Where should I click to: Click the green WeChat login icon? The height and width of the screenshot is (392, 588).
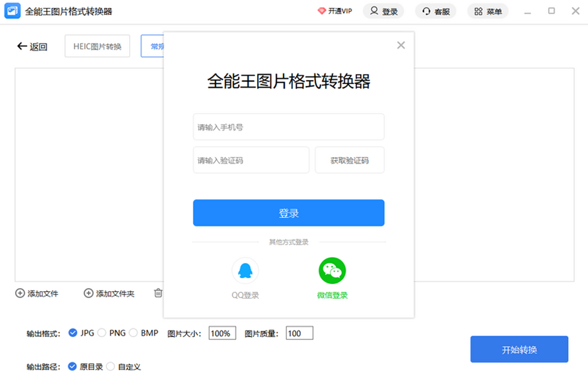(x=332, y=271)
